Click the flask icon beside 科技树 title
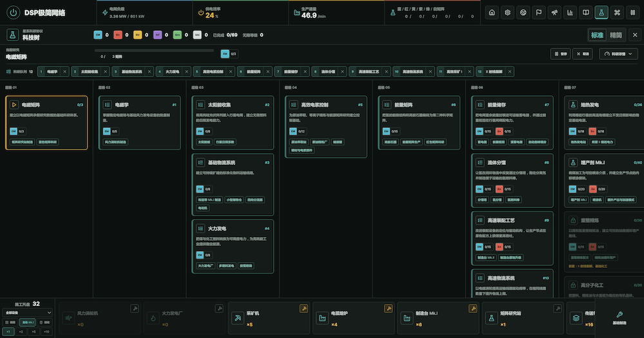The image size is (644, 338). (x=12, y=35)
